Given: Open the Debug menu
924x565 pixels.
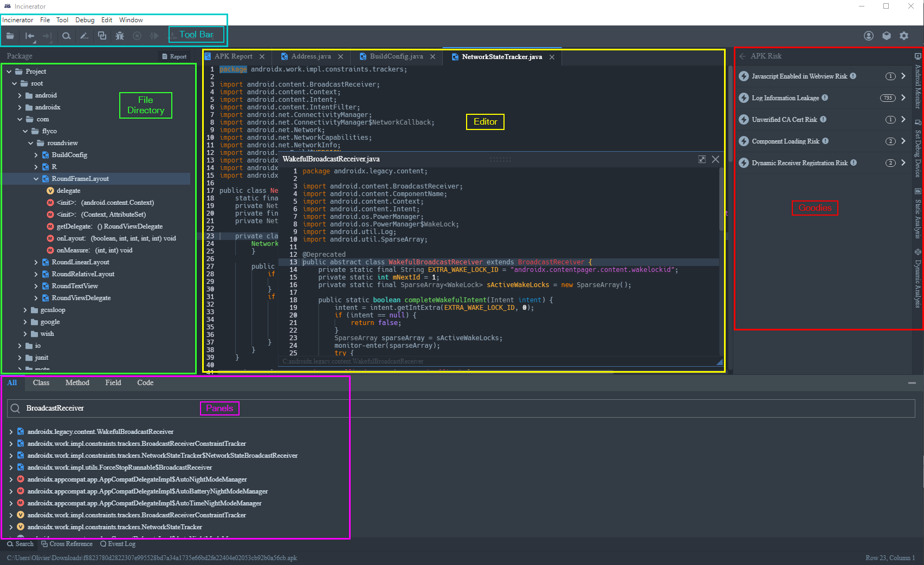Looking at the screenshot, I should click(x=85, y=20).
